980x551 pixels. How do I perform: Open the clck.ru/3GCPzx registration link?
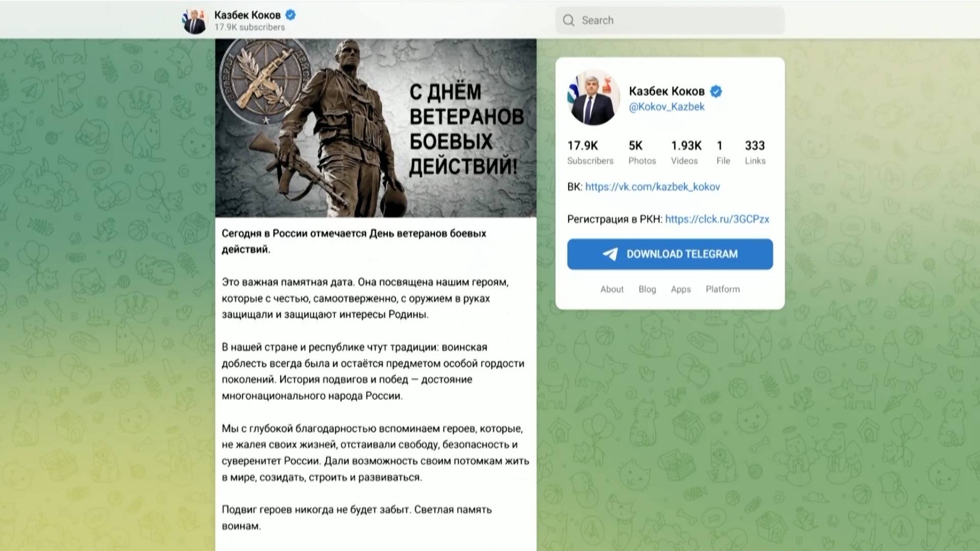[717, 219]
